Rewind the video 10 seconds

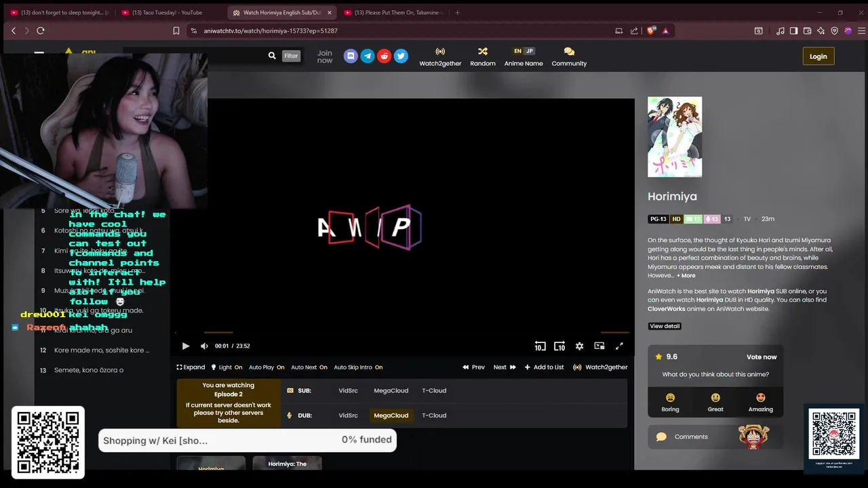click(540, 346)
